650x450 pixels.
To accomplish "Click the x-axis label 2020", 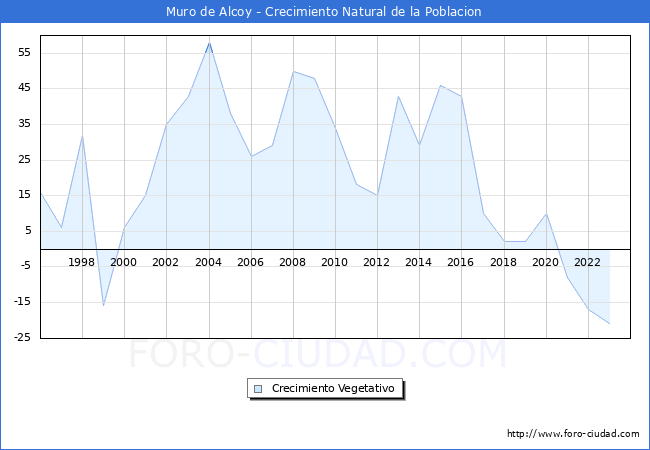I will [x=546, y=262].
